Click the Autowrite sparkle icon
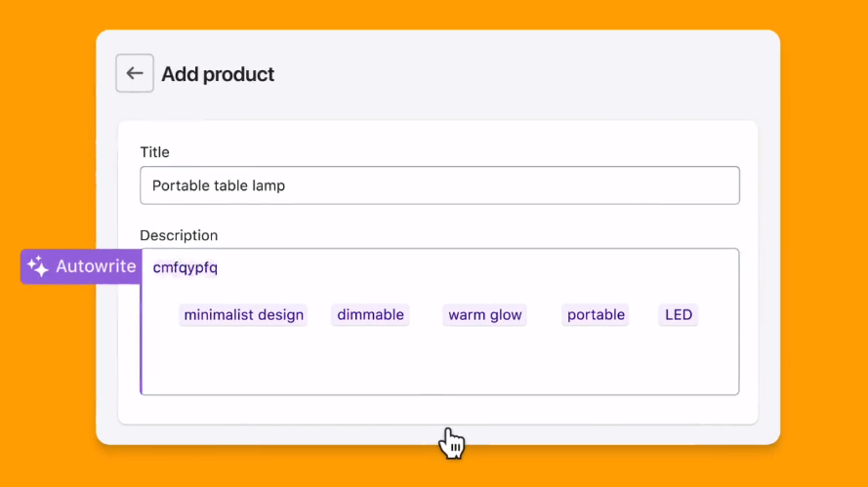The width and height of the screenshot is (868, 487). point(38,266)
